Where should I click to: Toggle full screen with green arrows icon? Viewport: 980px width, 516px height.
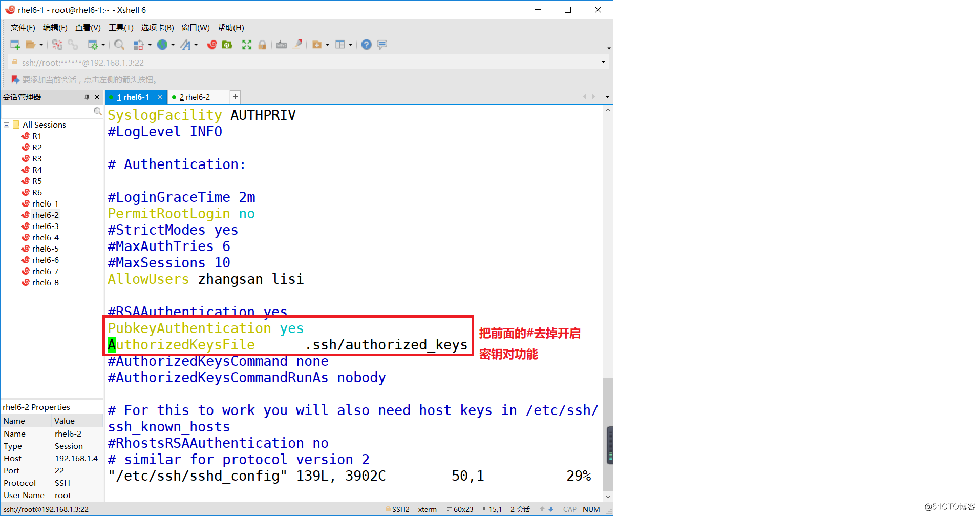pos(247,45)
